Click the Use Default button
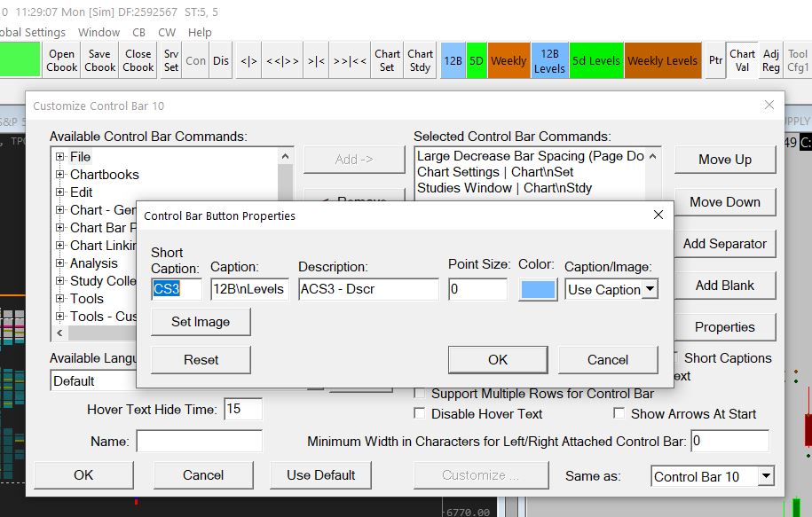The height and width of the screenshot is (517, 812). coord(321,475)
